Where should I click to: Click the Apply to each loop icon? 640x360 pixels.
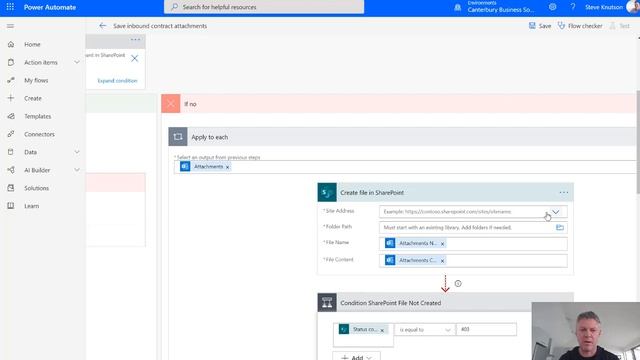tap(178, 137)
